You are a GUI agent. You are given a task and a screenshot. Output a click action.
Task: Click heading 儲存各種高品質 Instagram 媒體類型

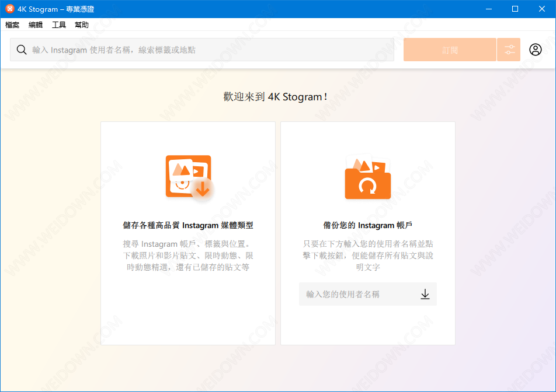click(x=188, y=225)
